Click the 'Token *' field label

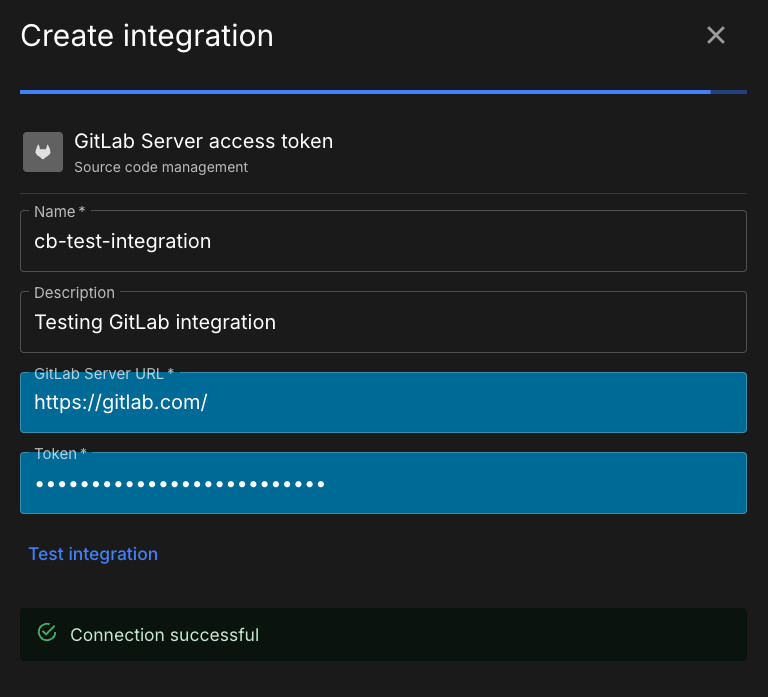point(60,454)
